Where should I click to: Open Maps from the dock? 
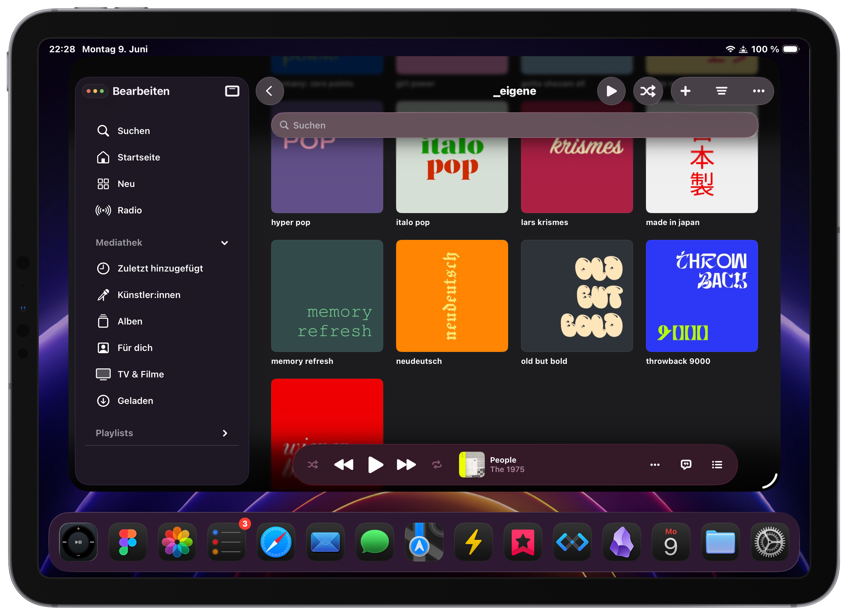(424, 542)
